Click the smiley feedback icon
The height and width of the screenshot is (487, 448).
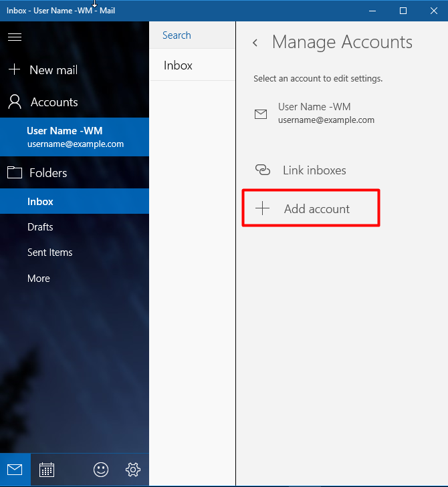101,470
